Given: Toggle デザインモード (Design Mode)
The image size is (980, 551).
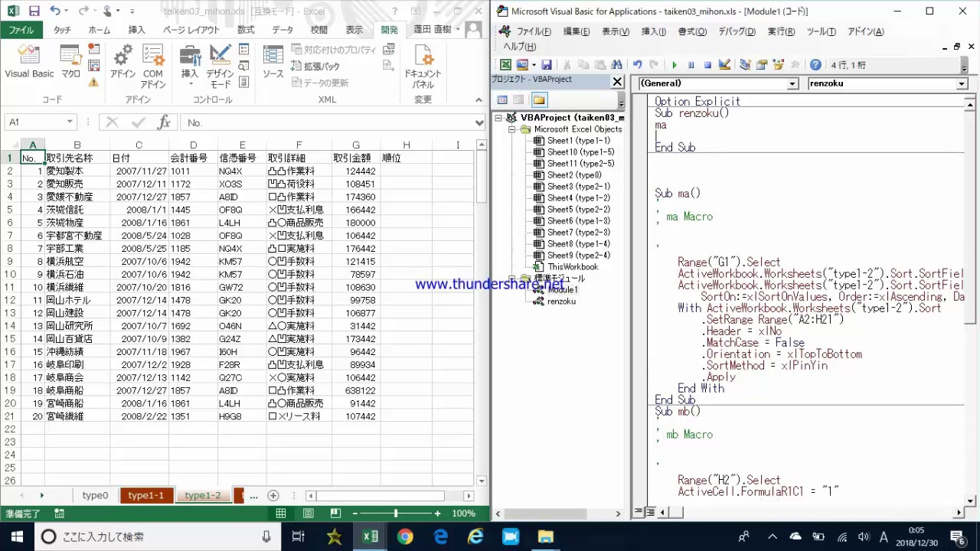Looking at the screenshot, I should [220, 67].
